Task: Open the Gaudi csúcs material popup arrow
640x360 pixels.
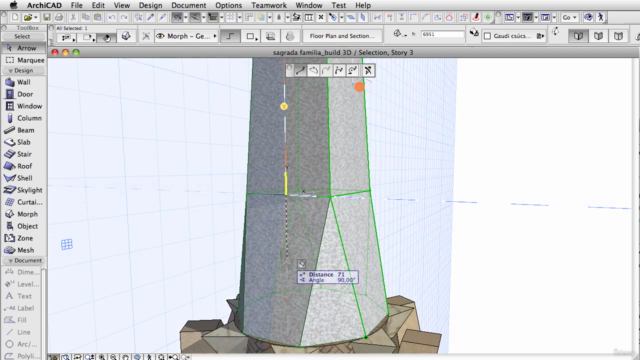Action: (x=540, y=36)
